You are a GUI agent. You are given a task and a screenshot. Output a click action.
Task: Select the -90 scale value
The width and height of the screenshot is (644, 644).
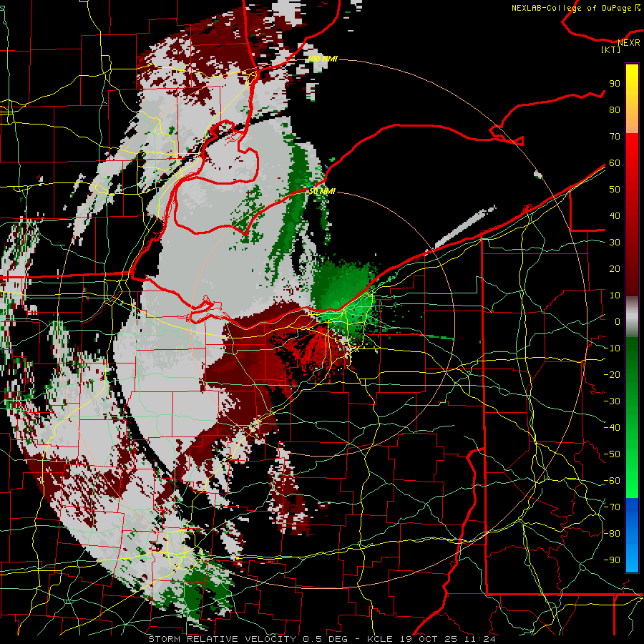click(612, 560)
